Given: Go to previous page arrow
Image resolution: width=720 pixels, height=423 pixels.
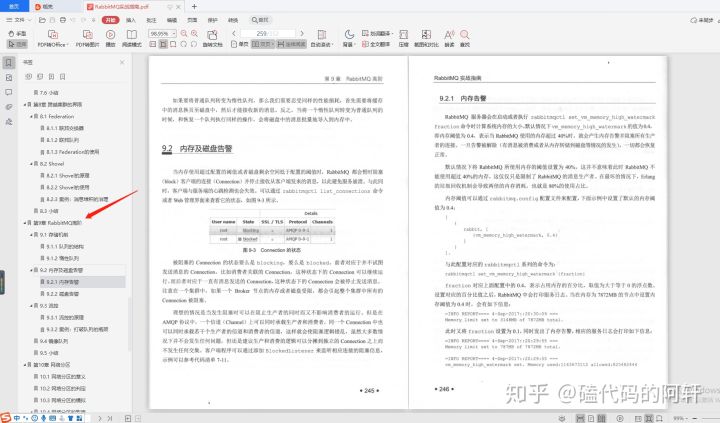Looking at the screenshot, I should pyautogui.click(x=234, y=34).
